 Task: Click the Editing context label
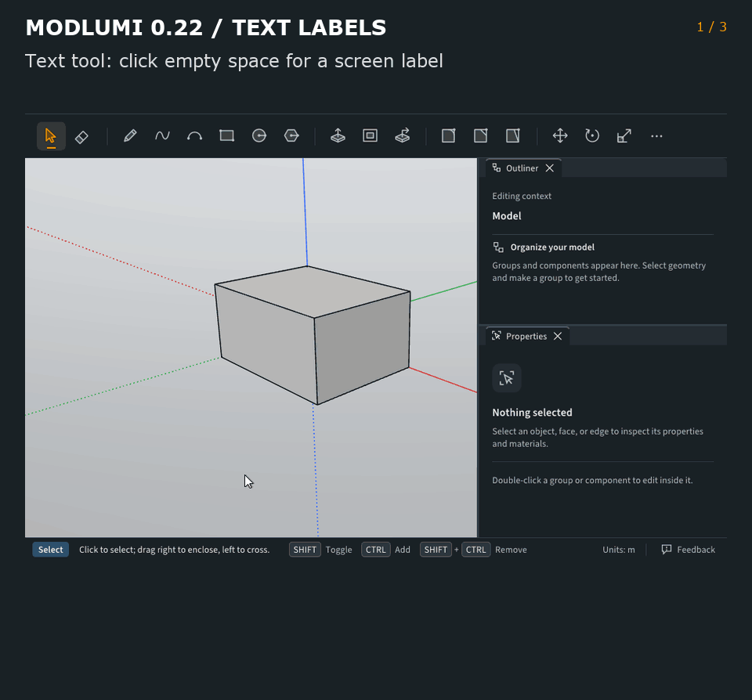(522, 196)
